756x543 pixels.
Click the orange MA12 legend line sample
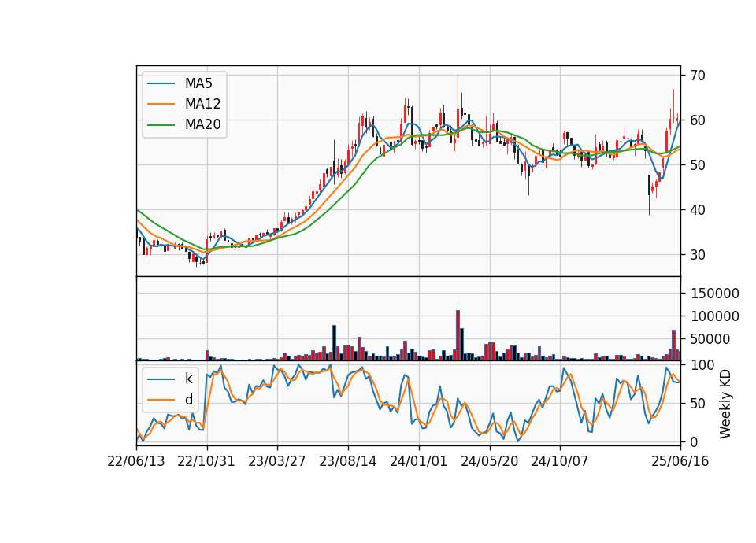pyautogui.click(x=161, y=104)
